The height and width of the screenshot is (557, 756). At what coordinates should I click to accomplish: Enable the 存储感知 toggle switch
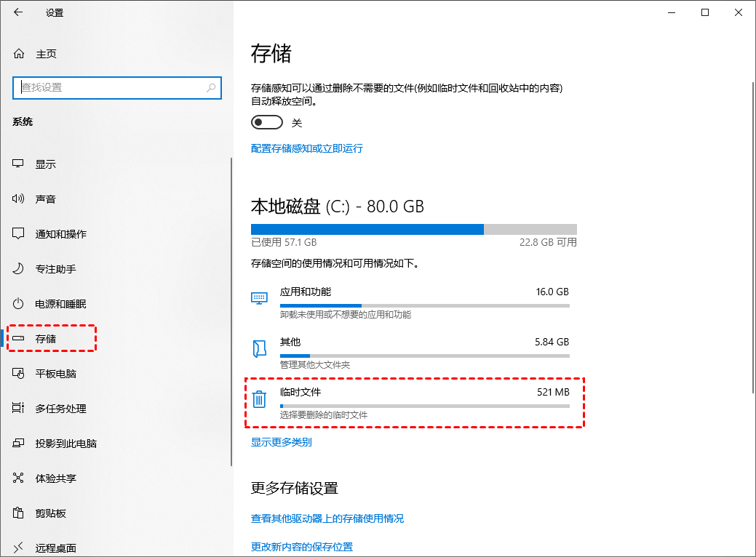[266, 122]
